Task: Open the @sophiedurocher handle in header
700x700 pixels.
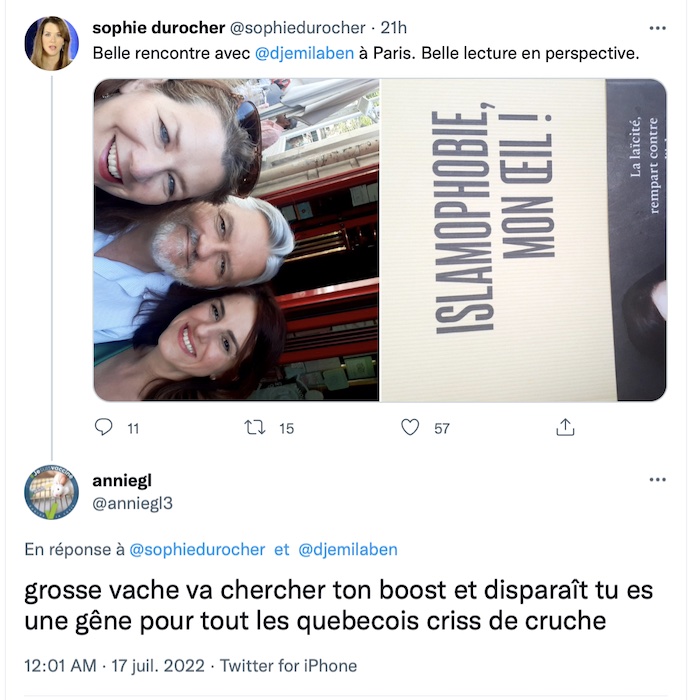Action: click(x=298, y=28)
